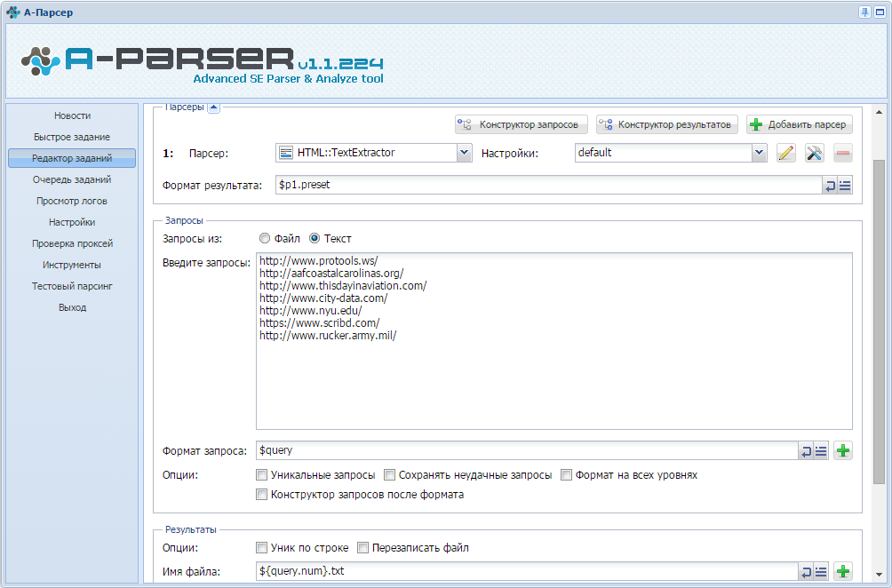Enable Уникальные запросы checkbox
Image resolution: width=892 pixels, height=588 pixels.
tap(262, 475)
